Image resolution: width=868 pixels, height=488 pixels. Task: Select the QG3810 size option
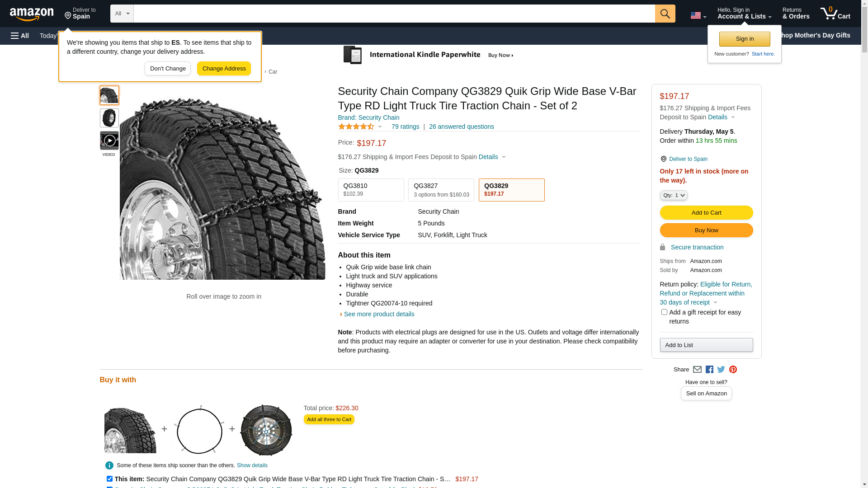pos(371,190)
